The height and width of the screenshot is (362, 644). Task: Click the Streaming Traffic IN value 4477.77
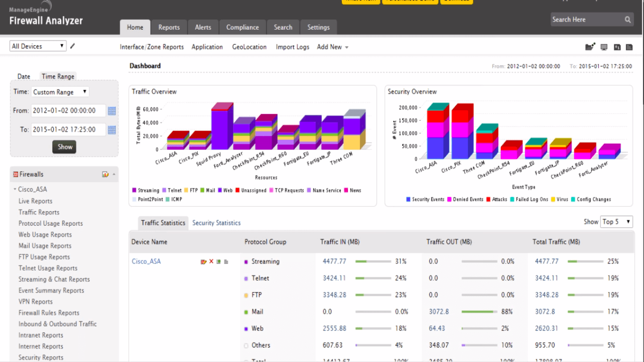click(x=334, y=262)
